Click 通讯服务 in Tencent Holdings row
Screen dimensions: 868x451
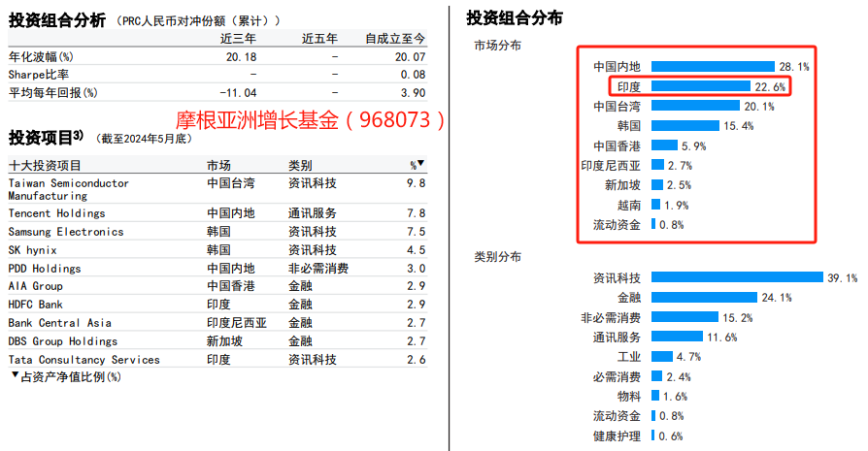pos(313,213)
